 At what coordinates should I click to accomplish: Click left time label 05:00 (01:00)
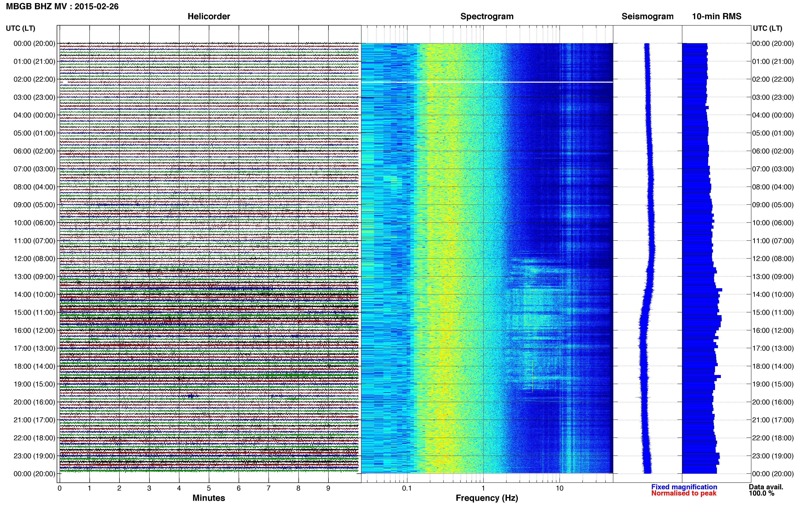[34, 133]
